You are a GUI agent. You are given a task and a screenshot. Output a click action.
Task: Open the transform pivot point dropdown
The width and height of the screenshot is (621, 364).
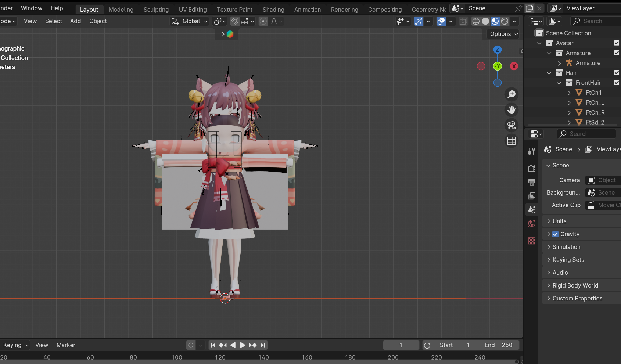tap(220, 21)
